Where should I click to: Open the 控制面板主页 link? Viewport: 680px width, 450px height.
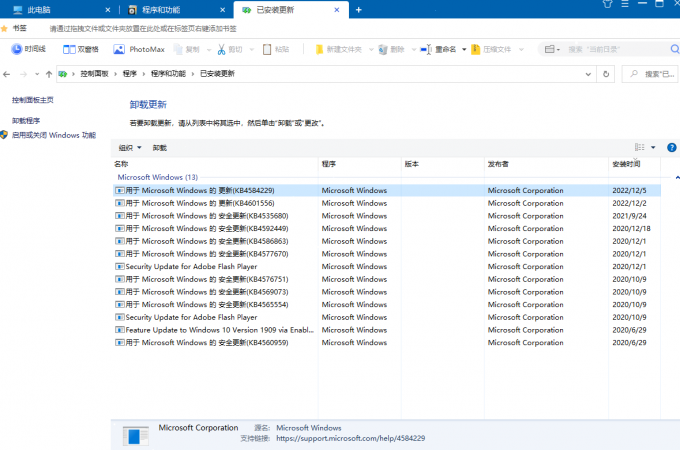(33, 100)
